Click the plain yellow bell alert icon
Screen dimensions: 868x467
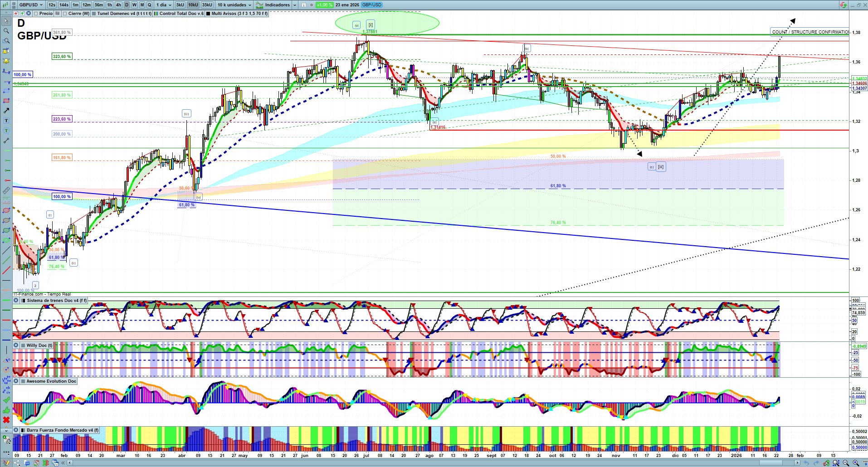click(x=6, y=61)
